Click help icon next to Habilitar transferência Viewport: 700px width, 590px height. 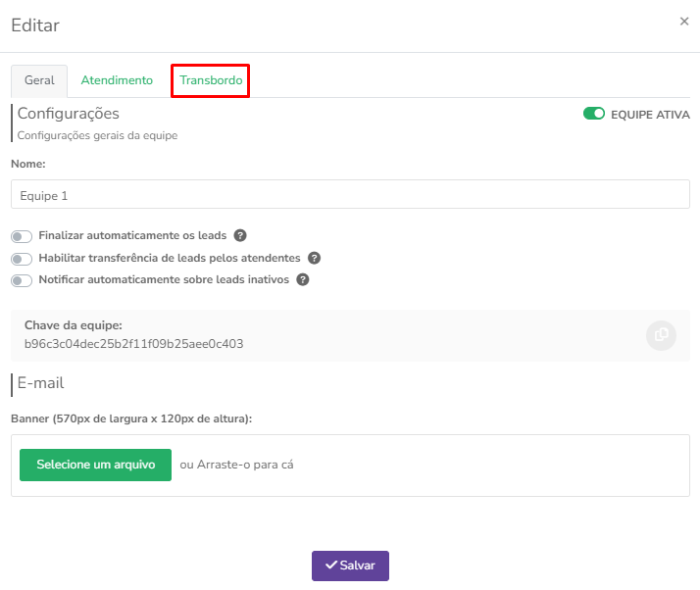coord(315,259)
